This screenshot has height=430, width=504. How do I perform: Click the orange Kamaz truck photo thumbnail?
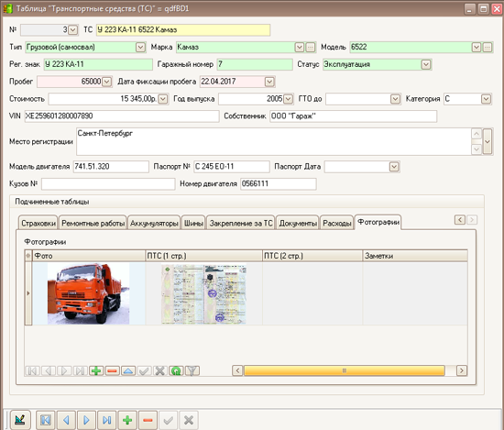(x=88, y=293)
